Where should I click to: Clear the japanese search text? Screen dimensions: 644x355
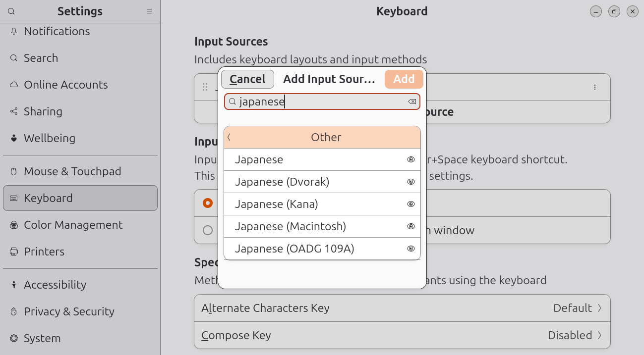click(x=412, y=101)
